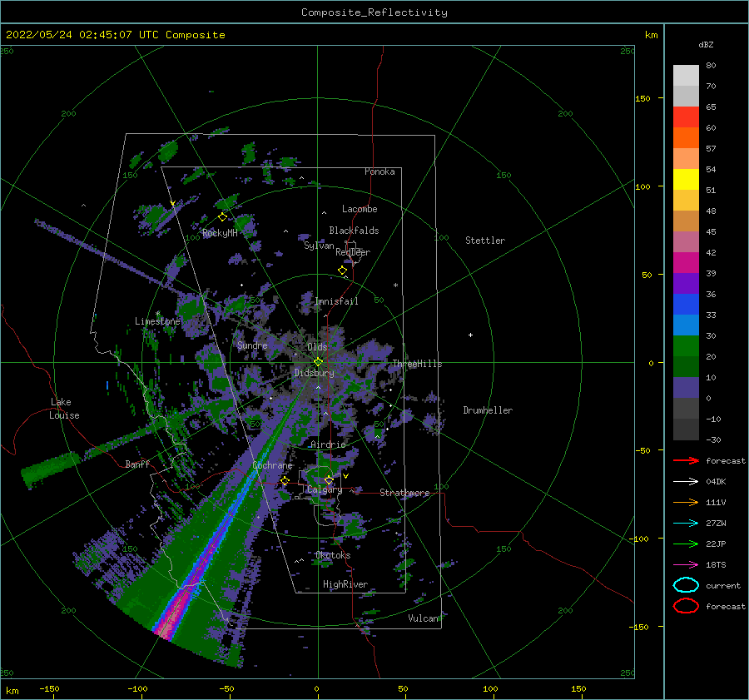The image size is (749, 700).
Task: Click the cyan current ellipse icon
Action: click(x=686, y=585)
